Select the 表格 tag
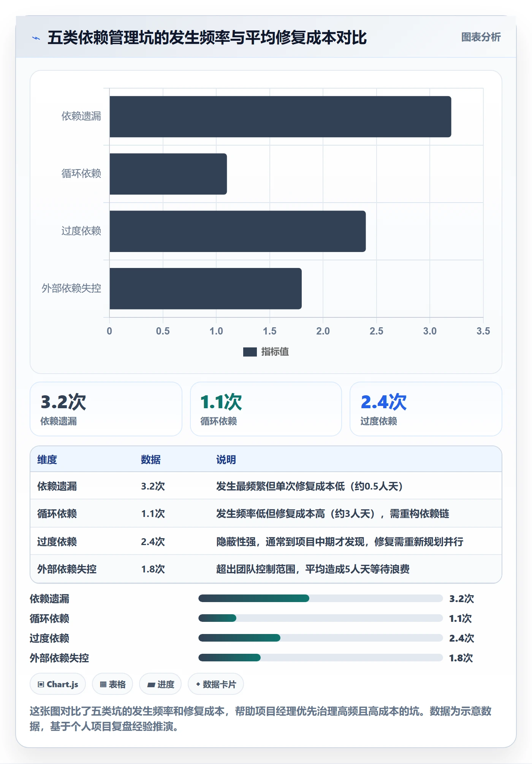The image size is (532, 764). click(112, 684)
